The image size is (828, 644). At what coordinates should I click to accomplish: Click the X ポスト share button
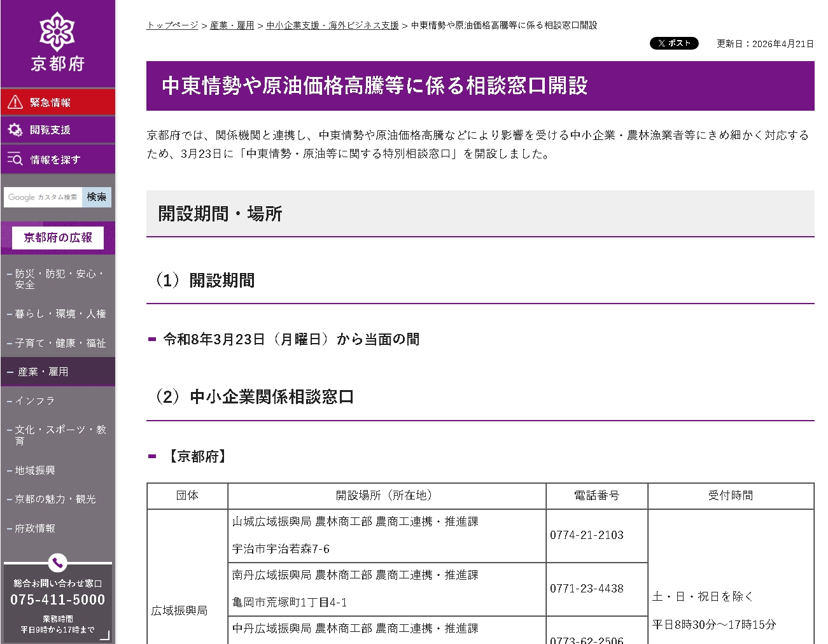click(674, 43)
